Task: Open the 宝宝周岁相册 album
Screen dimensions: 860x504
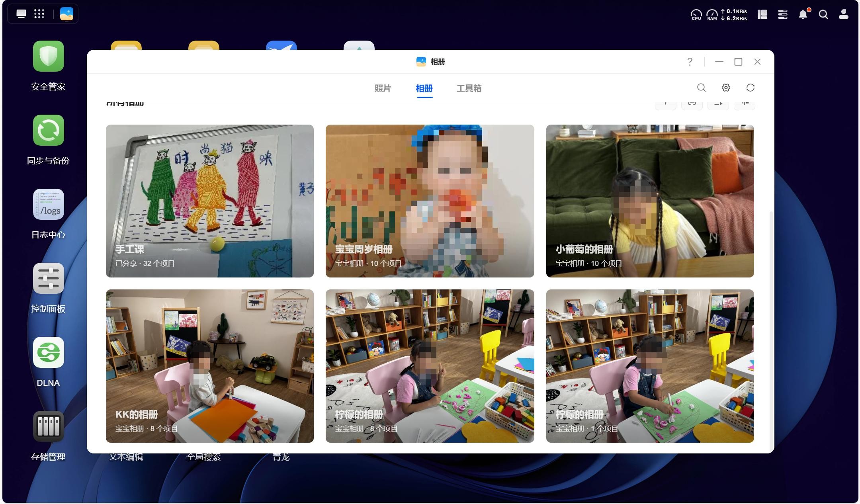Action: click(430, 201)
